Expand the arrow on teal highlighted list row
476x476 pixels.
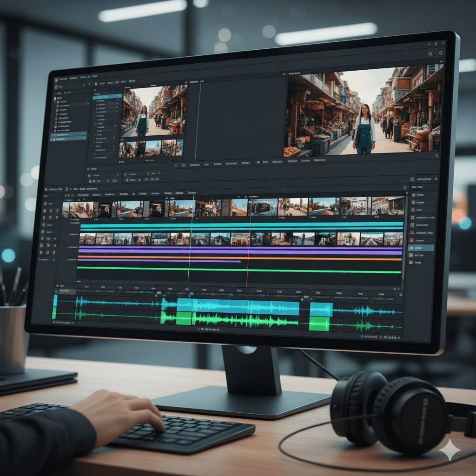tap(120, 96)
